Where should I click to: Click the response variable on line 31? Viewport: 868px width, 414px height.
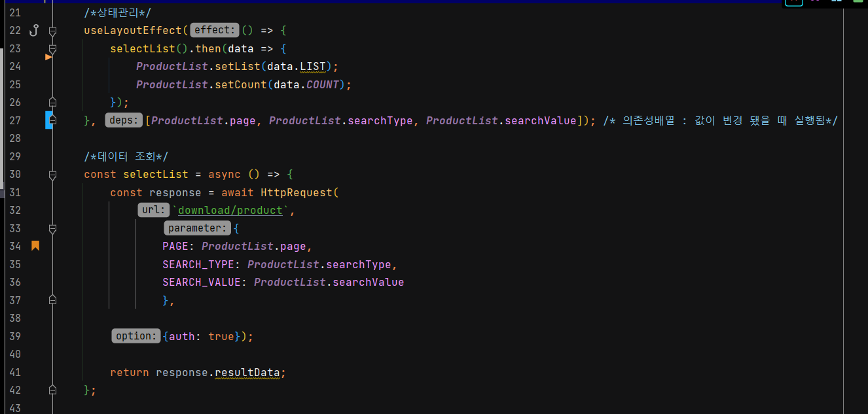[175, 192]
